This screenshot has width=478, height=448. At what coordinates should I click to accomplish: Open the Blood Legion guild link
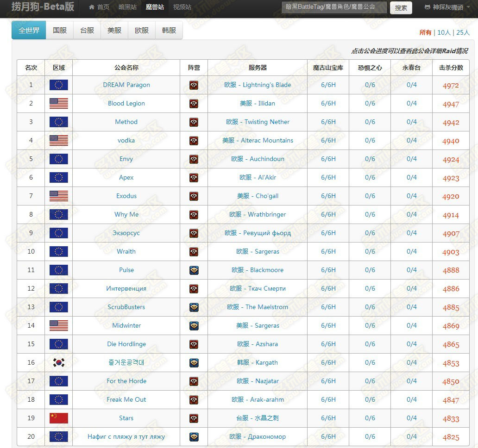(x=126, y=104)
